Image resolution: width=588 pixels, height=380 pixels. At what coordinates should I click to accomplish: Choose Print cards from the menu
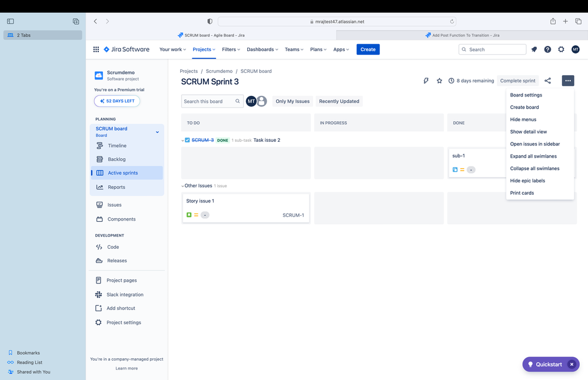pos(521,193)
